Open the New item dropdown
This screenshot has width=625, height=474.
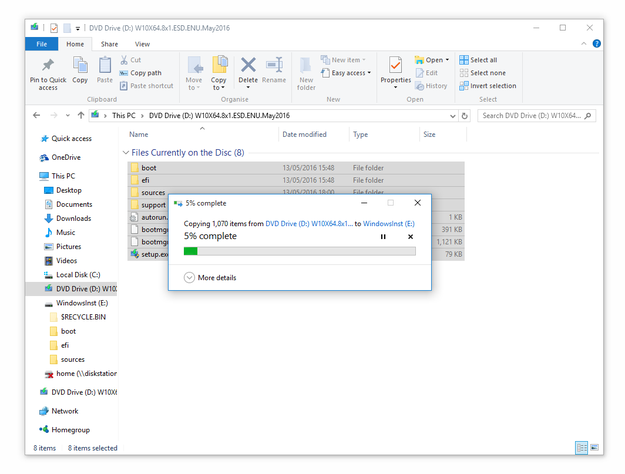pyautogui.click(x=343, y=60)
